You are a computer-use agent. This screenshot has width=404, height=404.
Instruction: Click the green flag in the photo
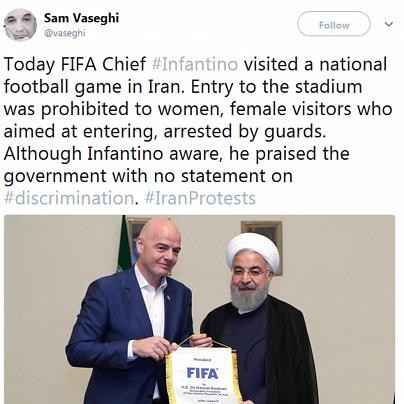point(123,243)
